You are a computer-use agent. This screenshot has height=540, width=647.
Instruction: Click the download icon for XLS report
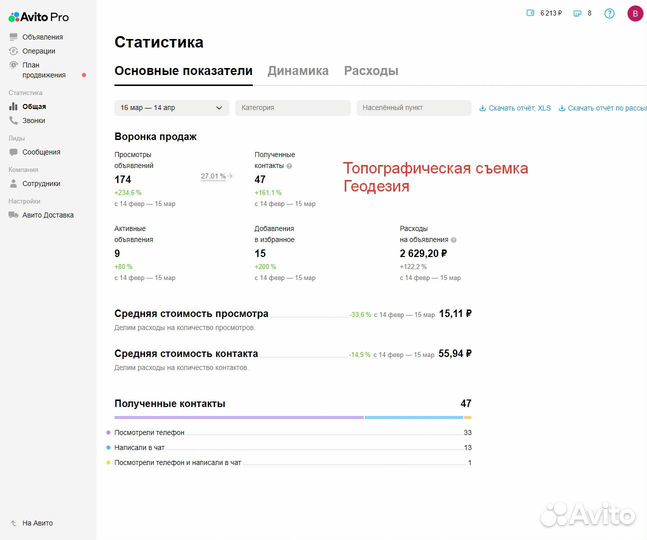point(482,108)
